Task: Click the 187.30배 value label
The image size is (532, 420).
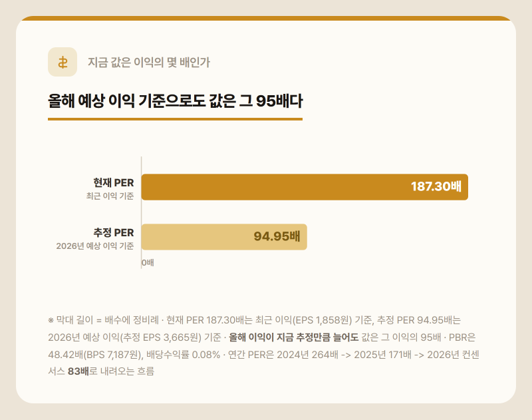Action: [436, 186]
